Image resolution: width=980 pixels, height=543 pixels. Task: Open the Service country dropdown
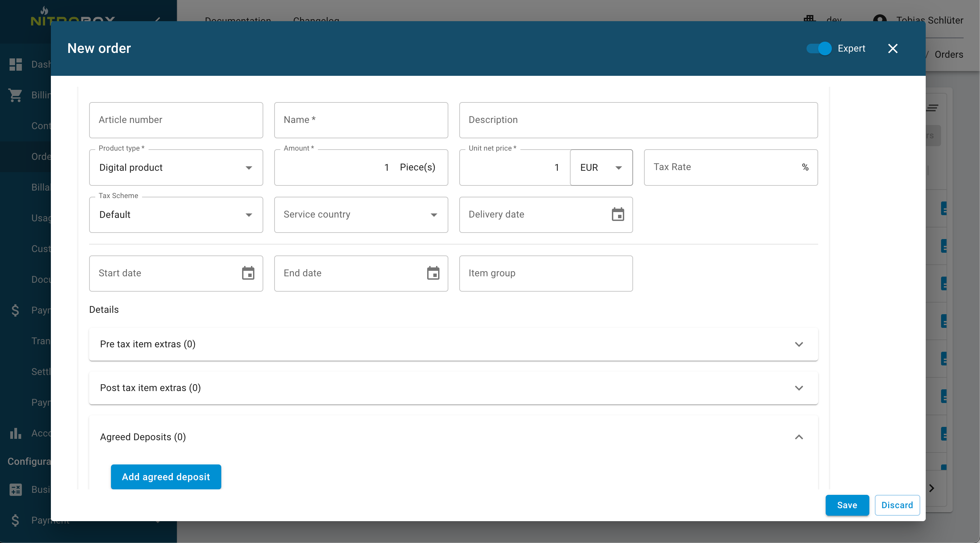361,215
